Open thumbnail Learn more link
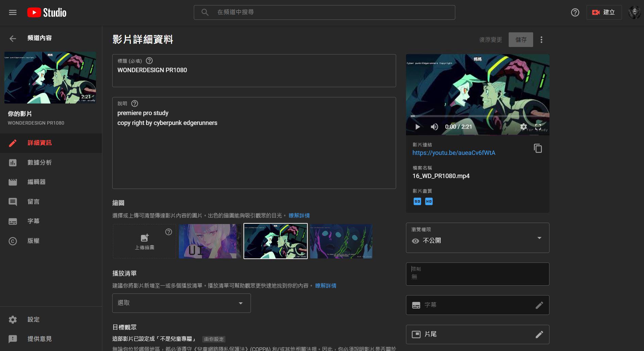The width and height of the screenshot is (644, 351). [299, 216]
